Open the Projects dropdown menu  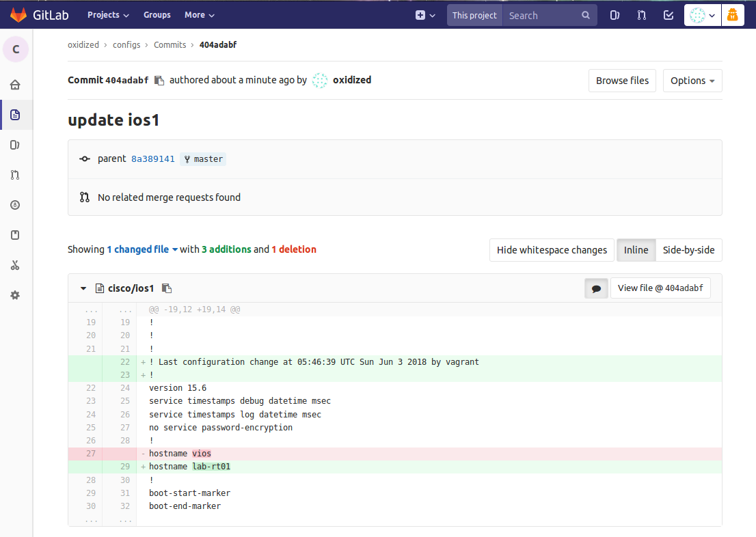pos(108,15)
